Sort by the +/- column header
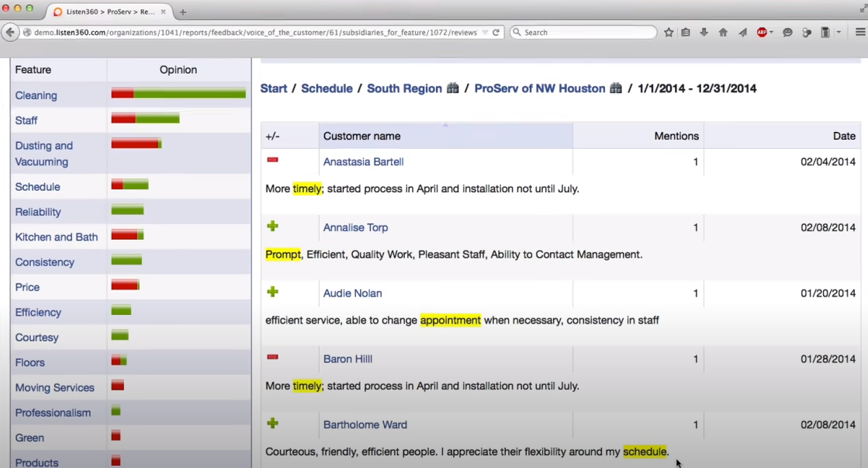The height and width of the screenshot is (468, 868). point(289,136)
